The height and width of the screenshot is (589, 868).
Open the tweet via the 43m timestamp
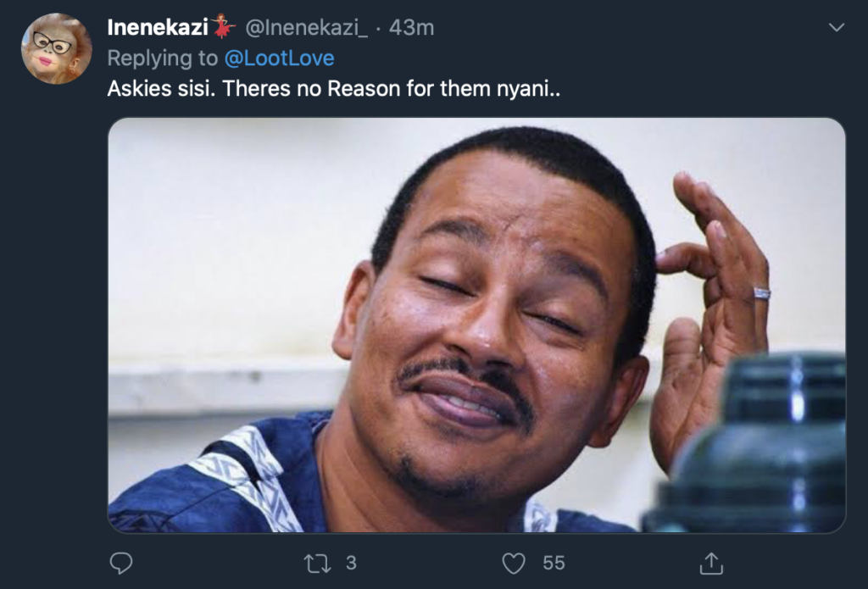point(411,27)
